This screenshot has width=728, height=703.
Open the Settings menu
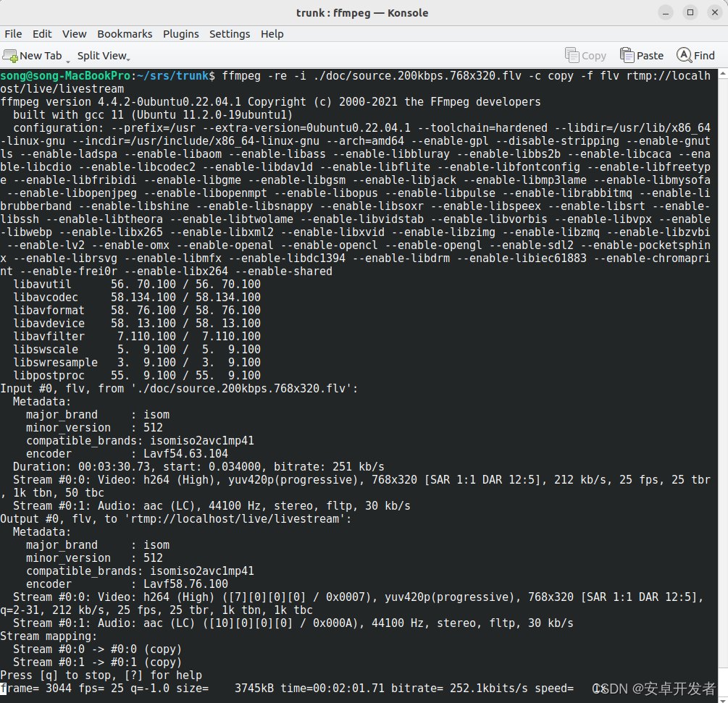[x=230, y=34]
